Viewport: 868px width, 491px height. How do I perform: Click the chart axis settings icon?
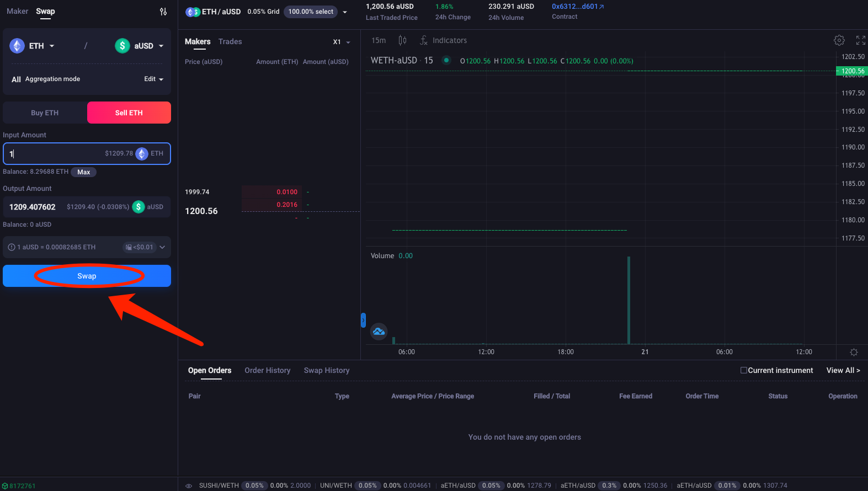pos(854,352)
